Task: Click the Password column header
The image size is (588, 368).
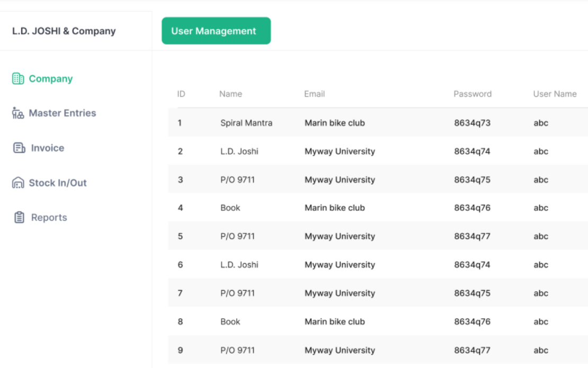Action: click(473, 94)
